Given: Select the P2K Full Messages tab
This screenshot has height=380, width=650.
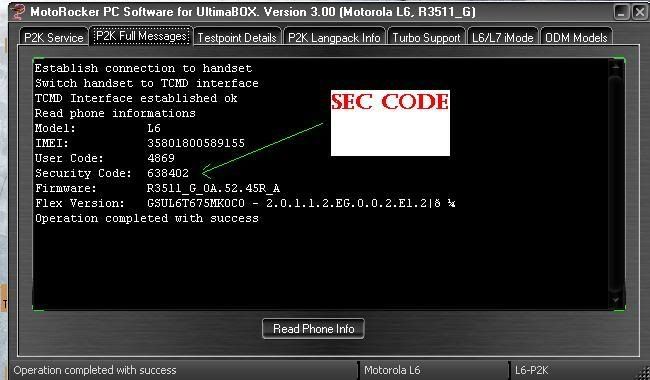Looking at the screenshot, I should (x=141, y=36).
